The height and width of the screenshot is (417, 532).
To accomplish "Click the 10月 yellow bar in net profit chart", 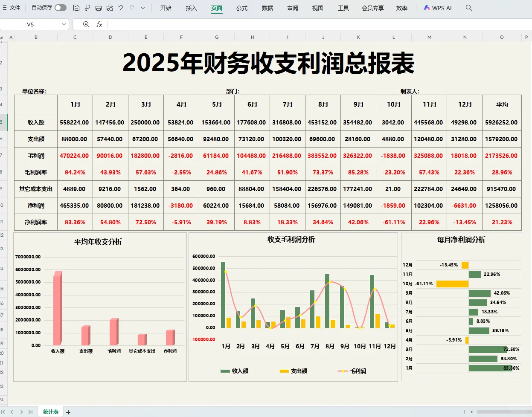I will [x=452, y=284].
